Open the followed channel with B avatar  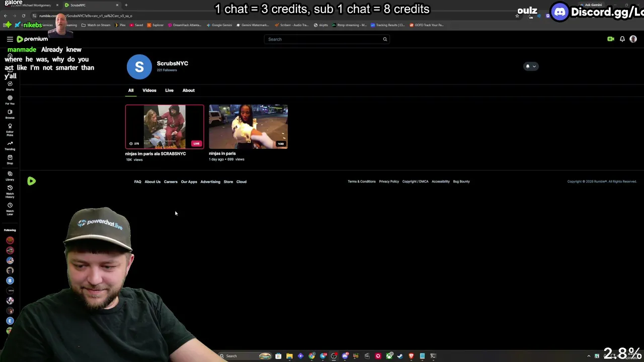coord(10,281)
